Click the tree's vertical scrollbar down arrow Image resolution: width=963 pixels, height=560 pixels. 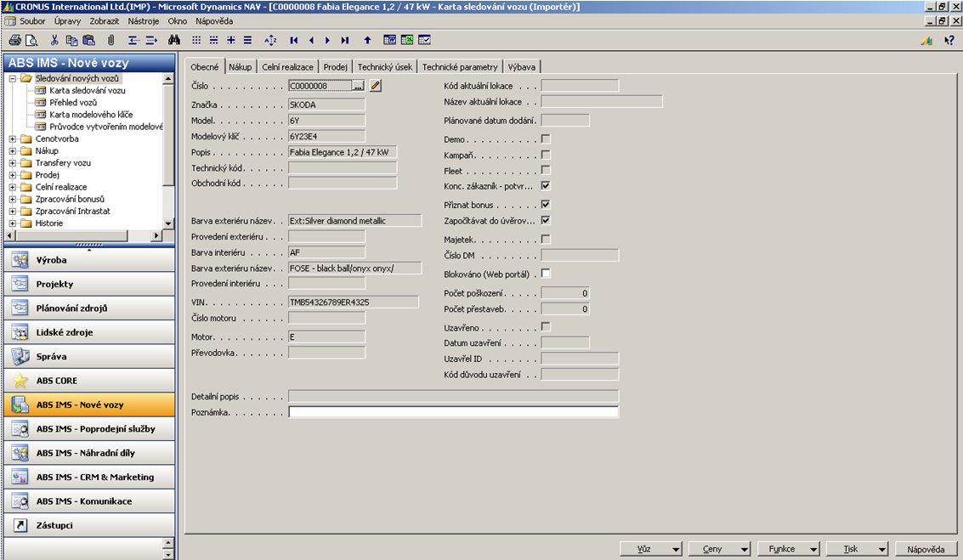168,223
